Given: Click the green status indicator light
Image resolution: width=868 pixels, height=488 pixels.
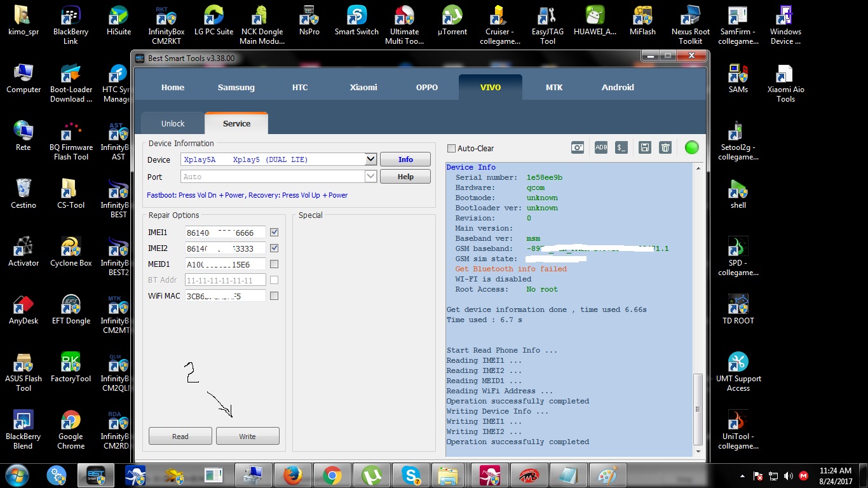Looking at the screenshot, I should coord(691,147).
